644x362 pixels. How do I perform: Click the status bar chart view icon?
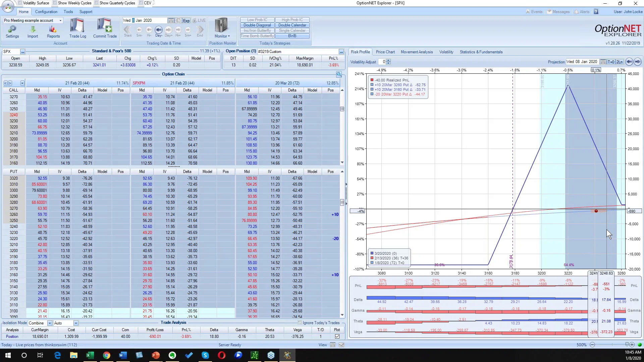341,345
